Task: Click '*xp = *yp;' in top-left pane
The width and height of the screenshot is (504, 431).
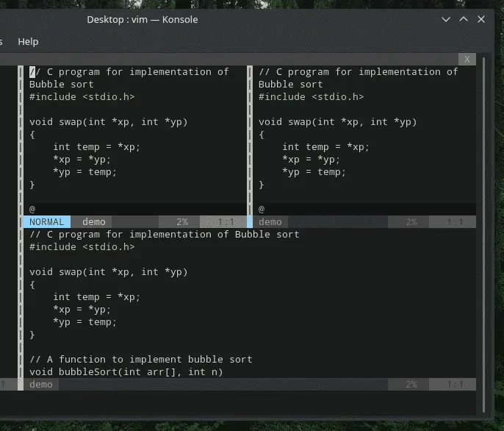Action: (82, 160)
